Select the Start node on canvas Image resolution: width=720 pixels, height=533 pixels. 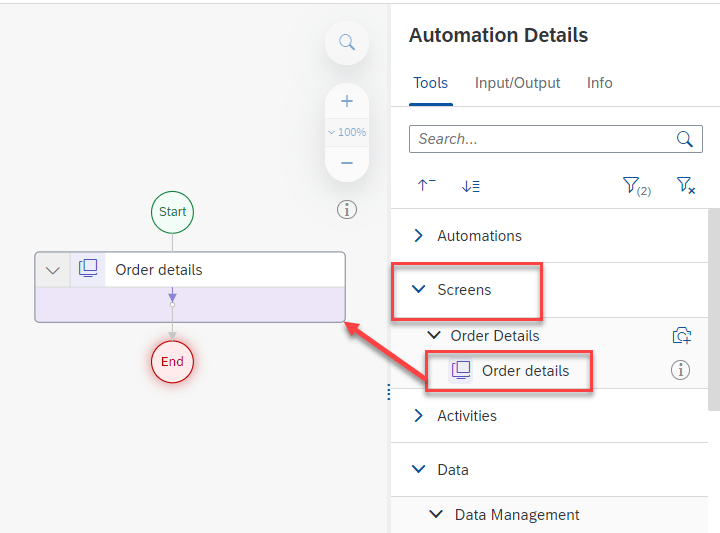(172, 212)
